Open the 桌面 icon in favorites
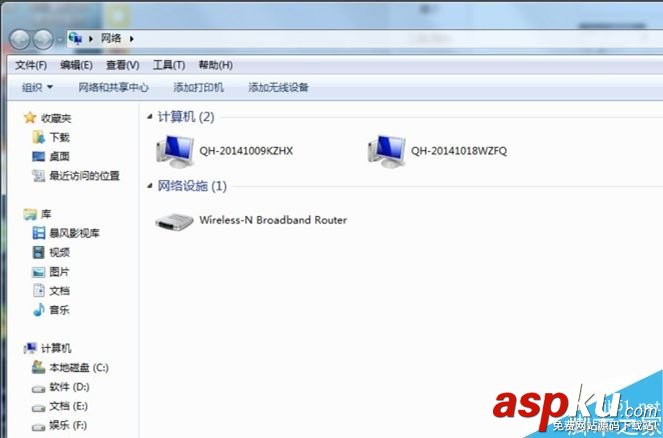This screenshot has height=438, width=663. click(38, 156)
